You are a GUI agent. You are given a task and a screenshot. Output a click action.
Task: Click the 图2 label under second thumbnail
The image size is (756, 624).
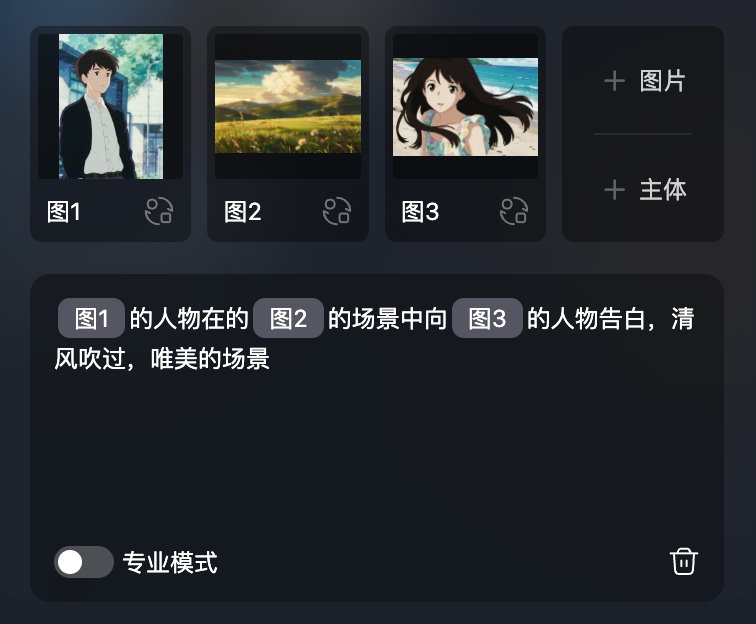coord(243,212)
